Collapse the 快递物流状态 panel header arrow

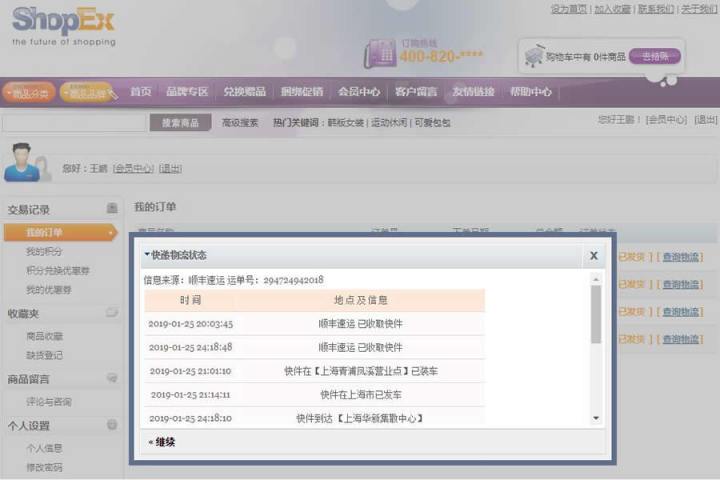[x=147, y=255]
